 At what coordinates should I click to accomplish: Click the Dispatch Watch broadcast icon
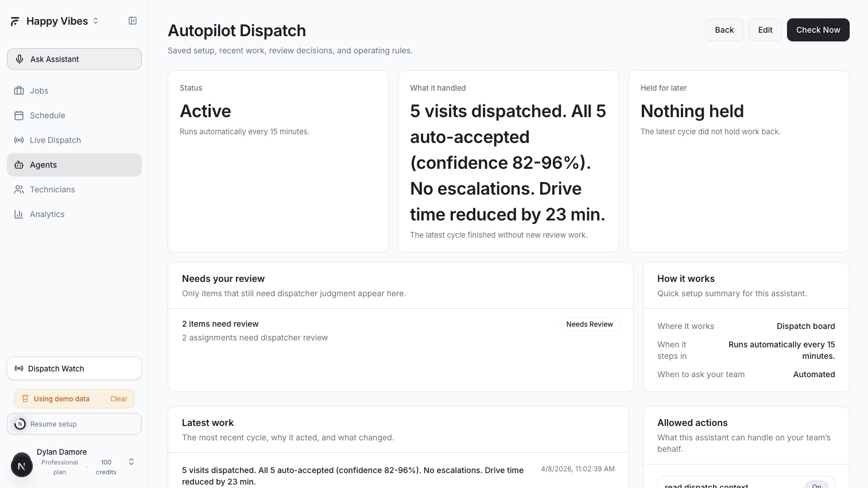click(18, 368)
